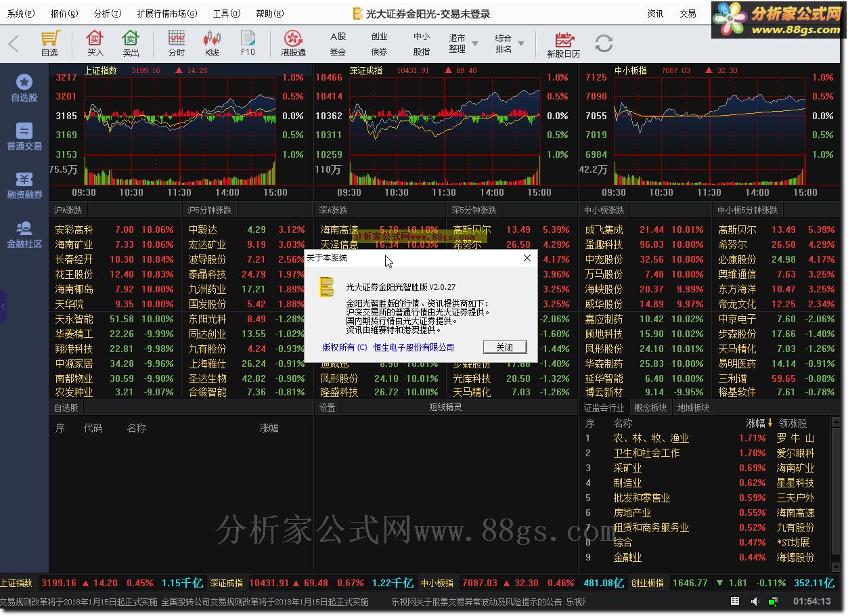The image size is (848, 616).
Task: Switch to the 概念板块 tab
Action: tap(650, 408)
